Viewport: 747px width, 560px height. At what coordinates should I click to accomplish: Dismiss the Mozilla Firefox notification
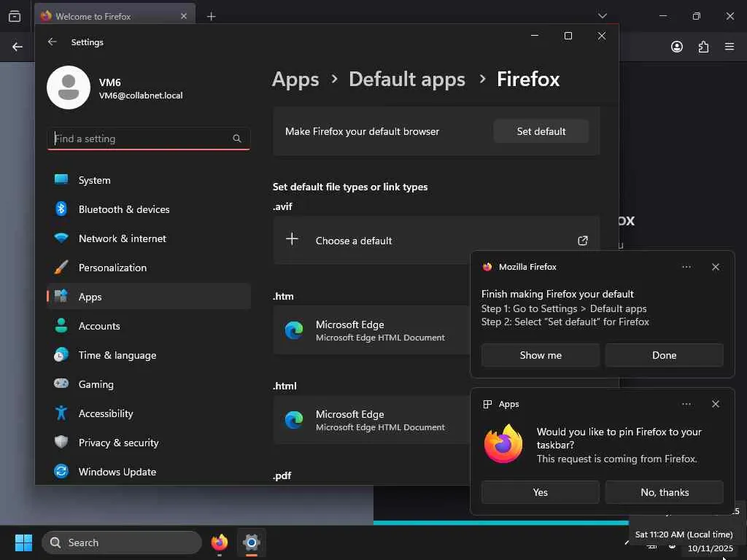[x=715, y=267]
